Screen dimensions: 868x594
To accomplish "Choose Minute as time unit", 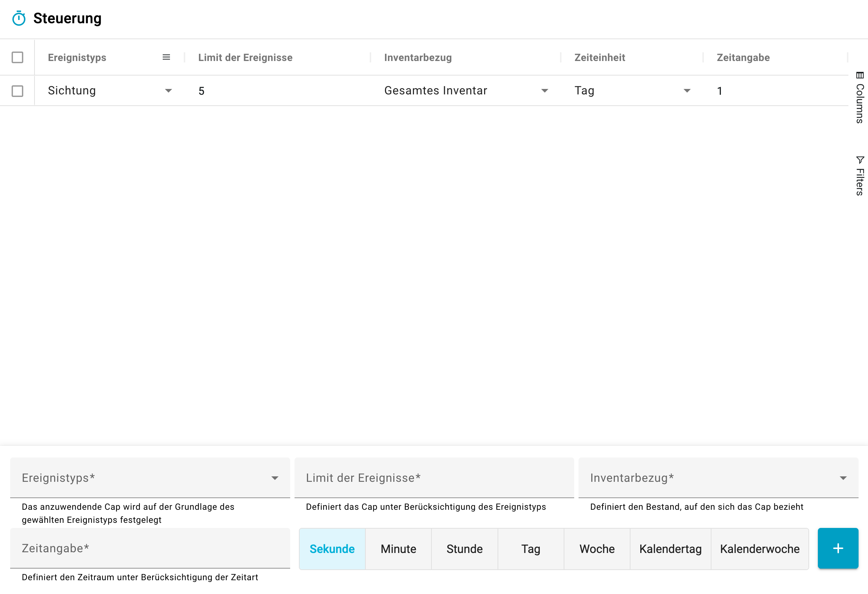I will click(x=398, y=549).
